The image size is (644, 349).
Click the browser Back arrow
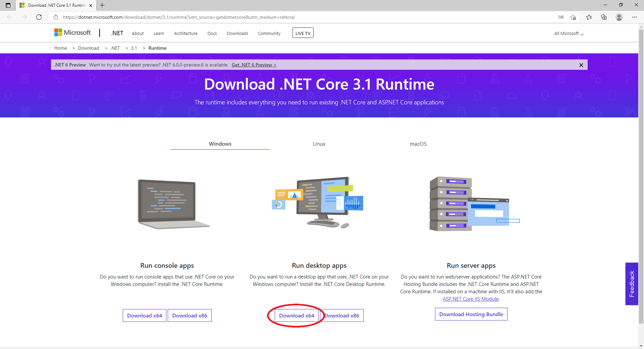tap(9, 17)
